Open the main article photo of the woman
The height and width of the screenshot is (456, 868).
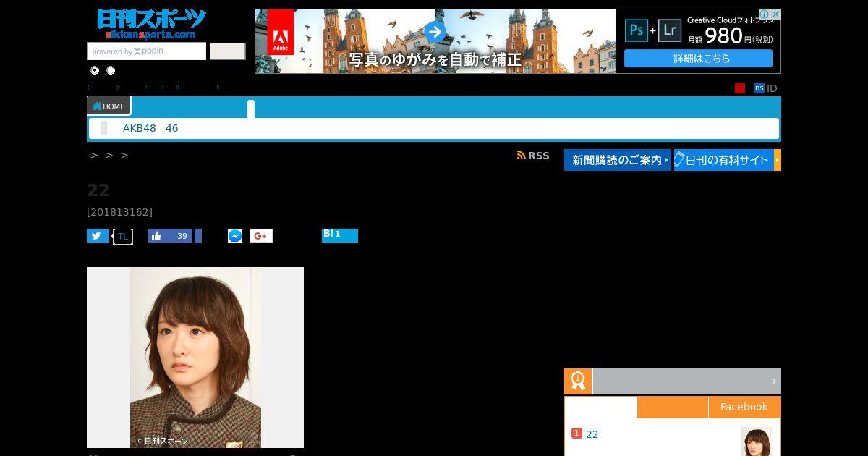(195, 358)
